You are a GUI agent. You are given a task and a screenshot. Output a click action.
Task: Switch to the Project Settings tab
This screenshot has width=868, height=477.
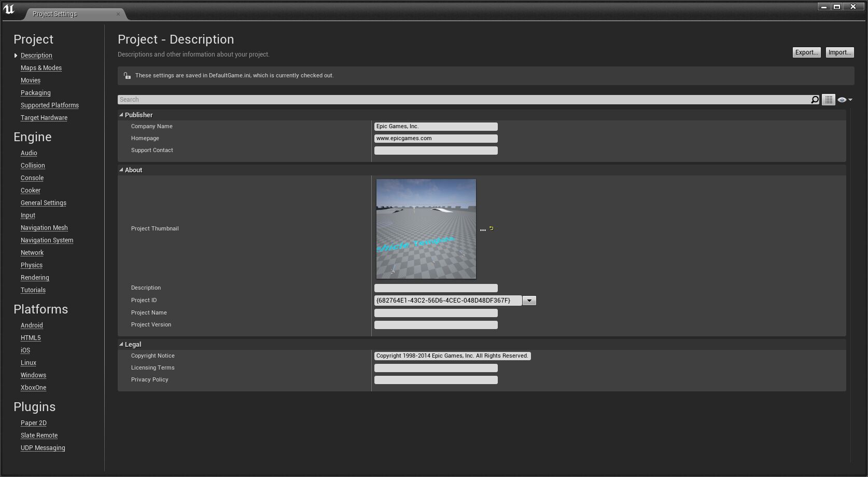[x=54, y=14]
